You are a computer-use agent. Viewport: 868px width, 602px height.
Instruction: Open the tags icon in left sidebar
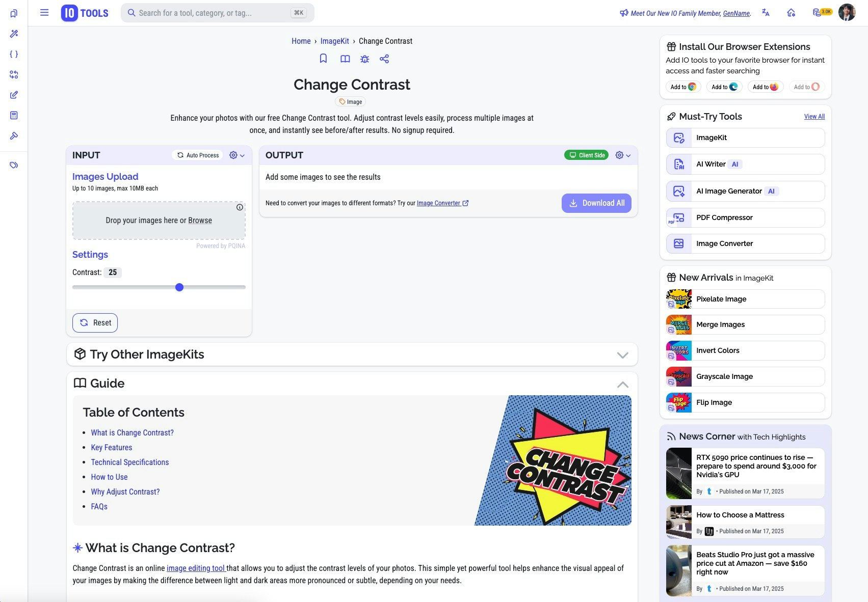click(x=14, y=165)
